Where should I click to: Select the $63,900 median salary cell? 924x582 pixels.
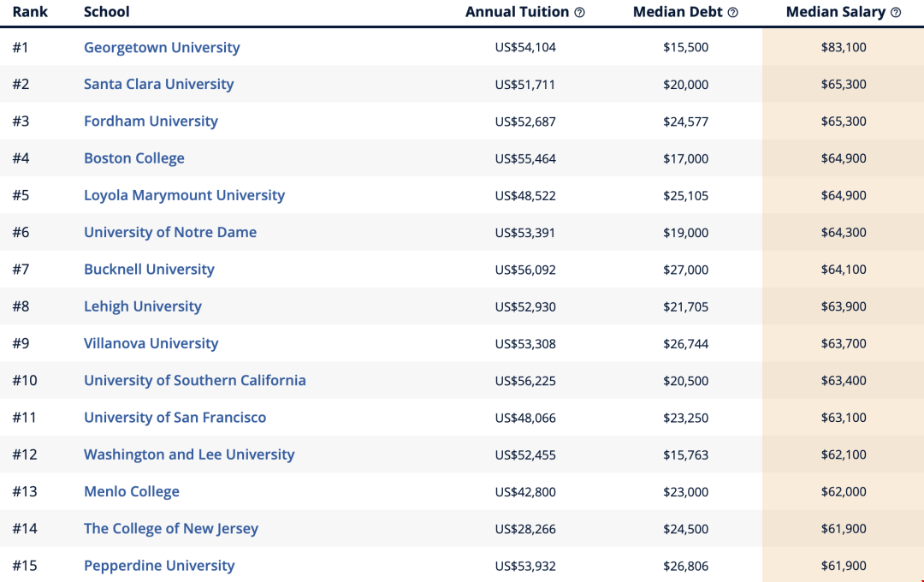click(x=844, y=306)
